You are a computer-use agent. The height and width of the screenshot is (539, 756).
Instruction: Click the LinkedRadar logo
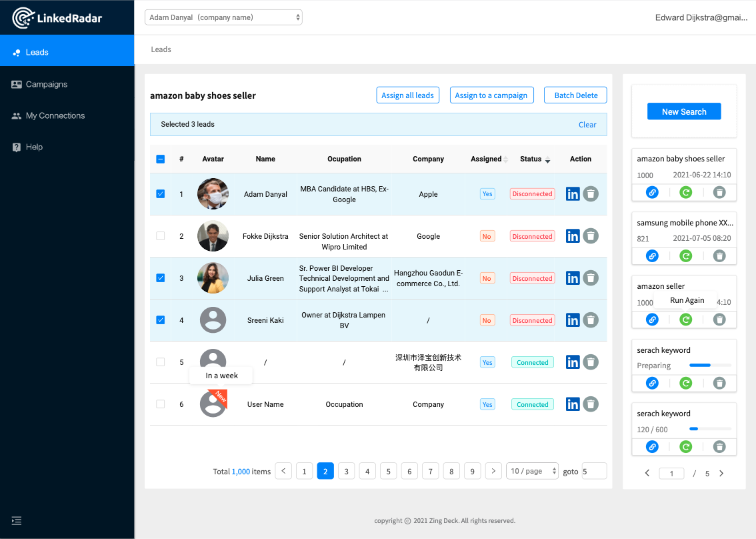click(x=57, y=18)
